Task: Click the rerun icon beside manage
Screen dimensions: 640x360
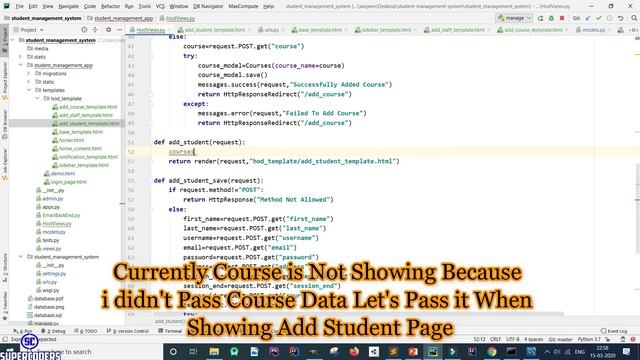Action: pyautogui.click(x=540, y=18)
